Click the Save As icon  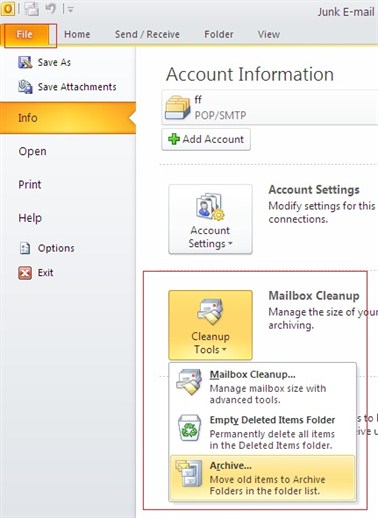tap(25, 62)
